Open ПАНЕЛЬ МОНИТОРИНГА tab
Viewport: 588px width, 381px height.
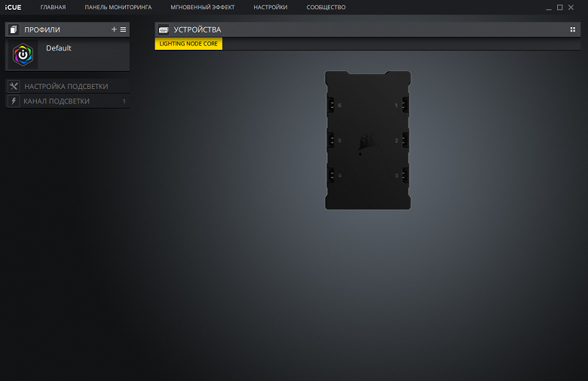click(x=118, y=7)
